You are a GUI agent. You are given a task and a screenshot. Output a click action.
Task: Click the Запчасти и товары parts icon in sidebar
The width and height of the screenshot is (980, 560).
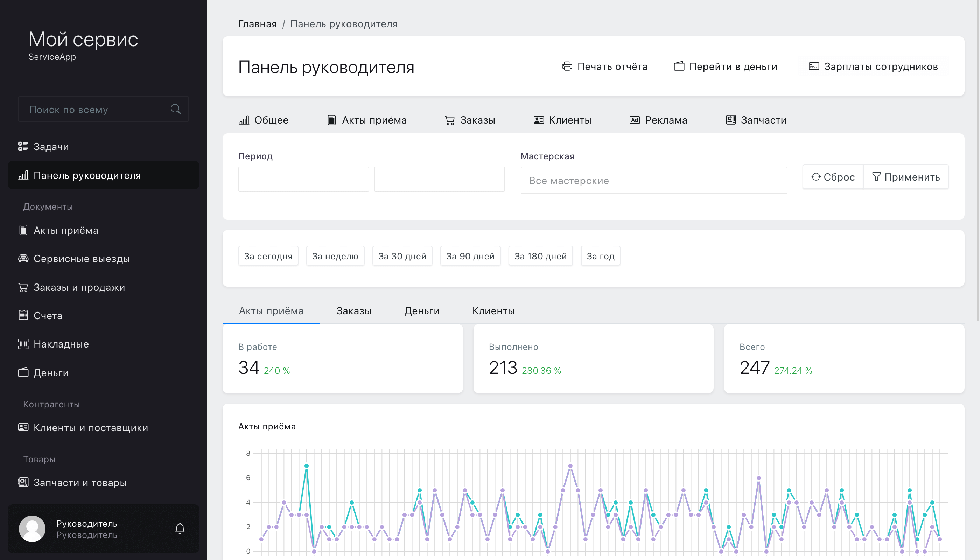point(23,482)
